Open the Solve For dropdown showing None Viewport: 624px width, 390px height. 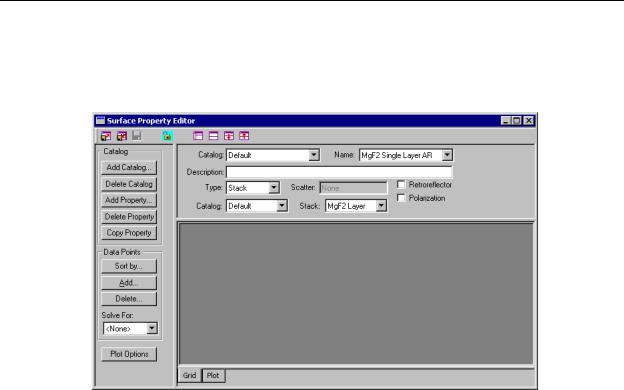[x=152, y=328]
